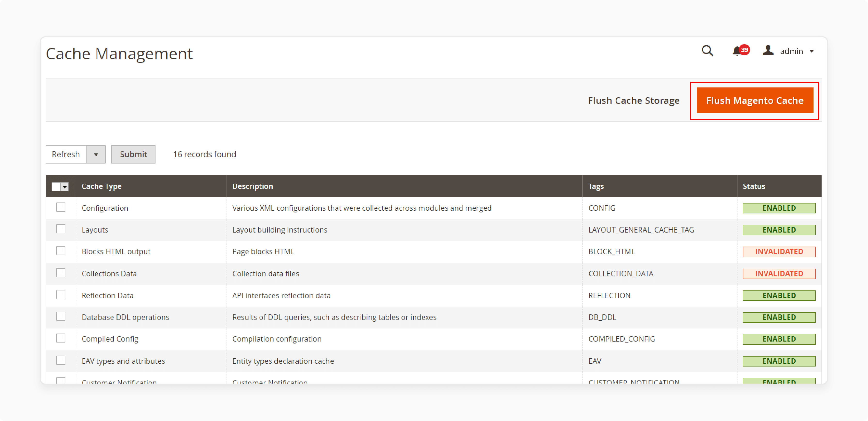The width and height of the screenshot is (868, 421).
Task: Toggle the Collections Data checkbox
Action: coord(61,273)
